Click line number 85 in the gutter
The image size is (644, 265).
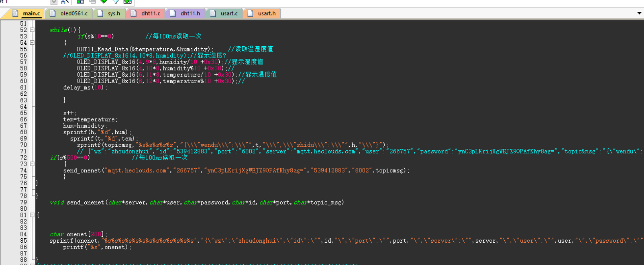(24, 241)
